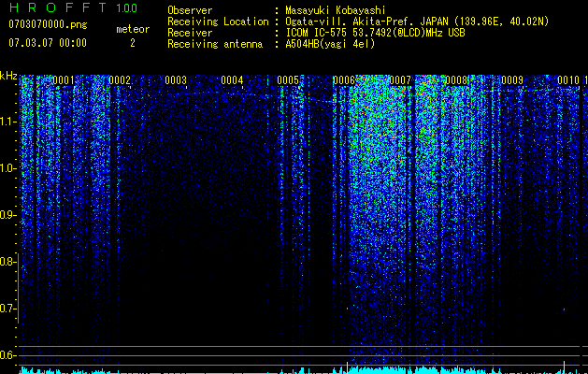Click the cyan signal level graph at bottom

pos(300,370)
